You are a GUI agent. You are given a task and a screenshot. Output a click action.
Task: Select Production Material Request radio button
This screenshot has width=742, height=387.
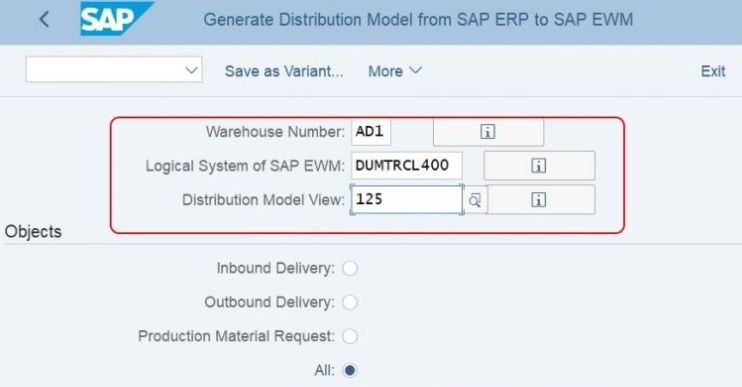point(350,336)
